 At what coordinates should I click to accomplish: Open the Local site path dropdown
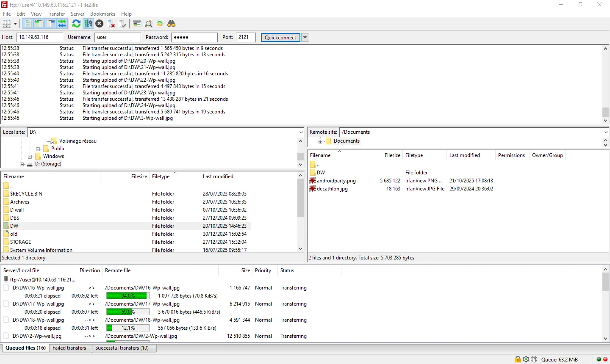[x=301, y=132]
